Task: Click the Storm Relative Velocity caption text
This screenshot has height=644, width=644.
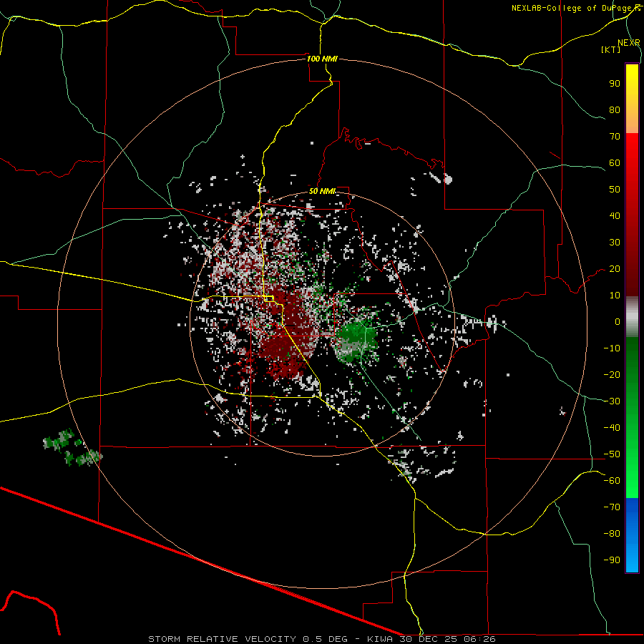Action: 321,639
